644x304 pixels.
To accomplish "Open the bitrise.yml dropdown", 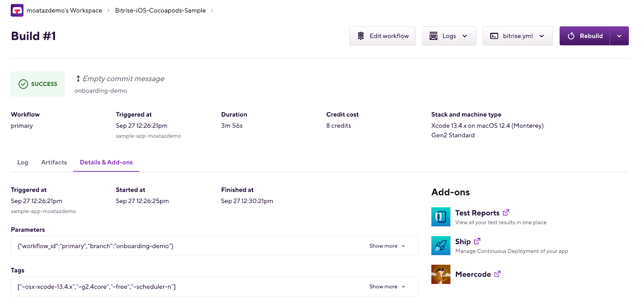I will pyautogui.click(x=518, y=36).
